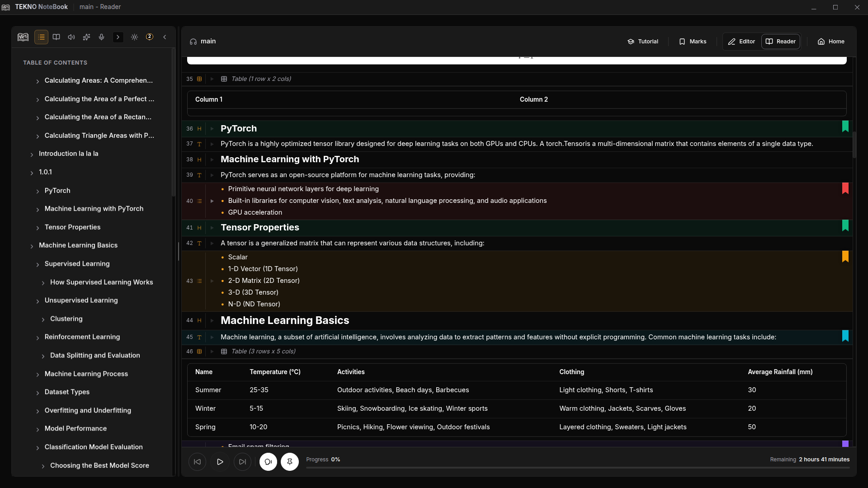Screen dimensions: 868x488
Task: Switch theme with the sun icon
Action: click(134, 37)
